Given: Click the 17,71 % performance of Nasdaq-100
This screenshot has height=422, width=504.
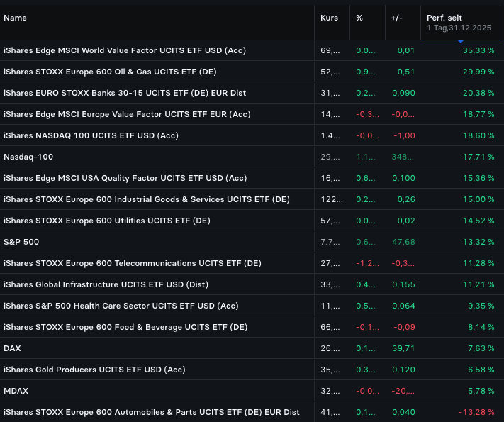Looking at the screenshot, I should 478,157.
